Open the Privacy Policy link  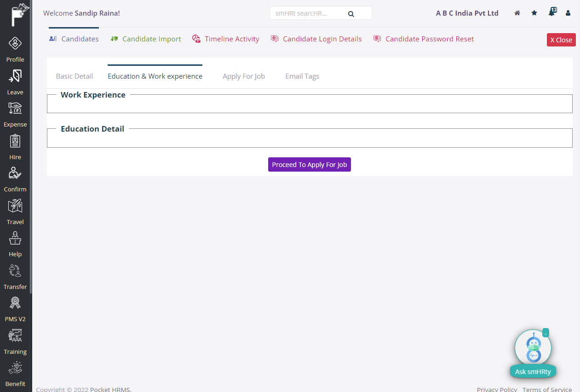point(497,389)
